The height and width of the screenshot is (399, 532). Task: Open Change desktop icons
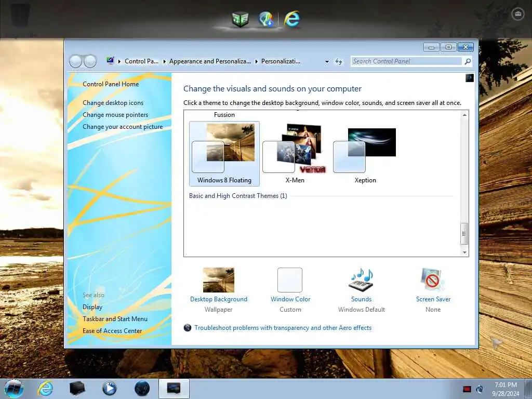tap(113, 103)
